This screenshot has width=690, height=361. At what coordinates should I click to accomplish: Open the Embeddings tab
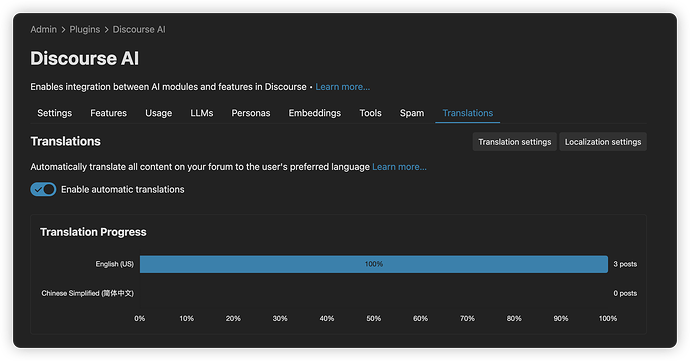[x=315, y=113]
